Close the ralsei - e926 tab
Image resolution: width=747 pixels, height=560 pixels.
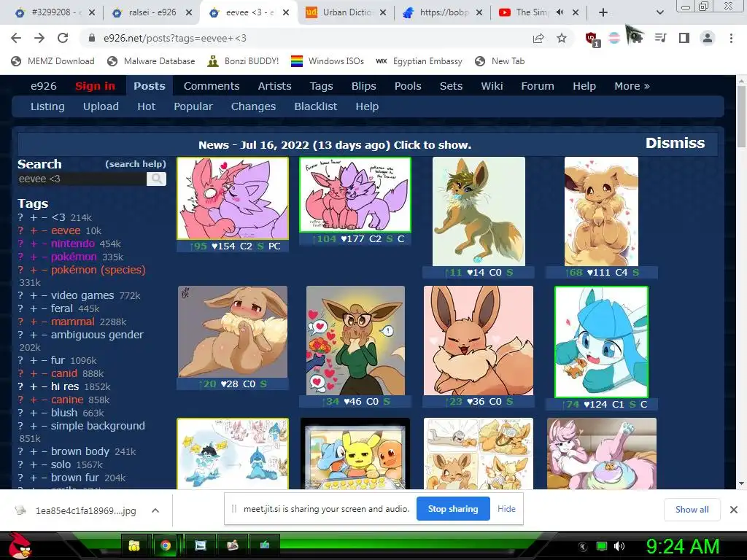189,13
